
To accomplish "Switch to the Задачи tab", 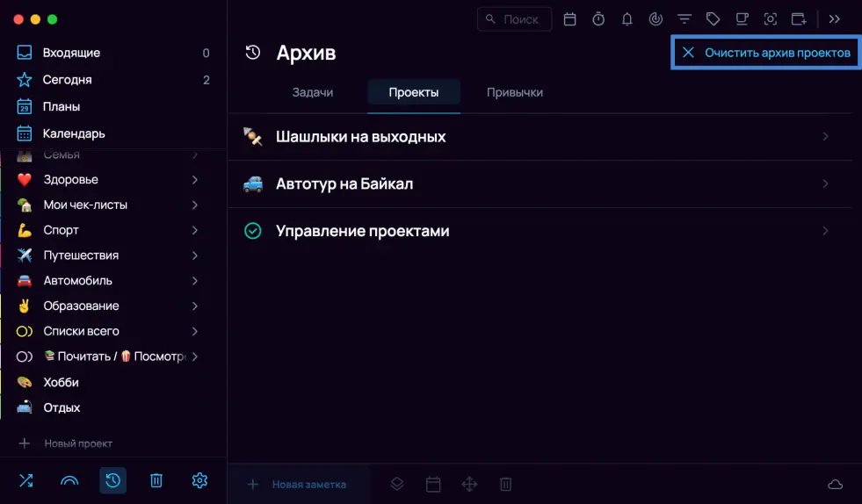I will pyautogui.click(x=312, y=92).
